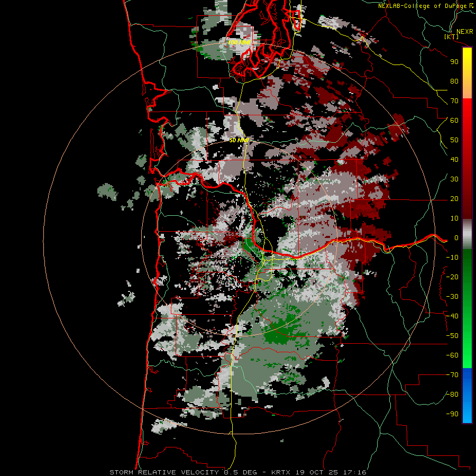Select the -60 value on velocity scale
The height and width of the screenshot is (476, 476).
[x=452, y=355]
